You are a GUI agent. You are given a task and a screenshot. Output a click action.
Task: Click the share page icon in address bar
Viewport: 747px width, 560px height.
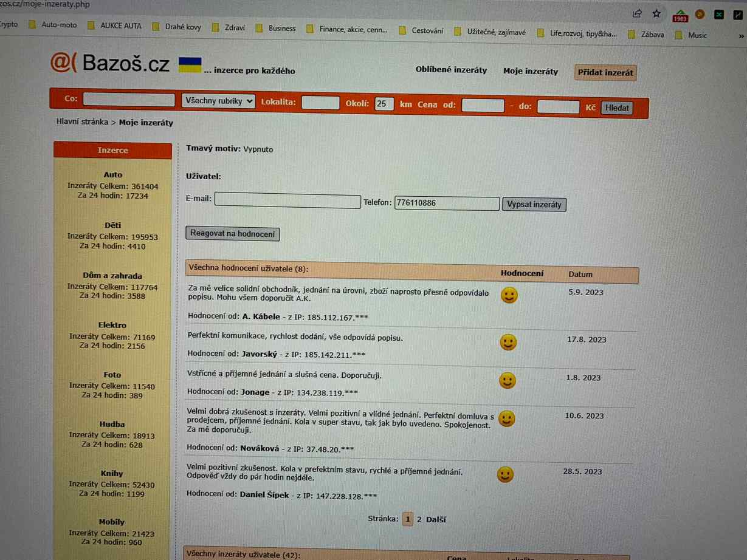[637, 13]
